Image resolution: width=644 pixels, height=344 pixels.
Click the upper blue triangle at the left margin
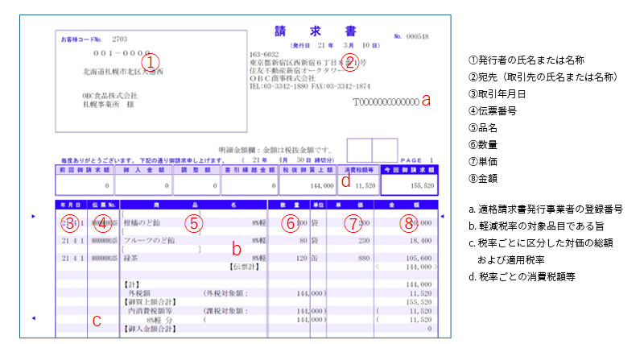click(33, 216)
